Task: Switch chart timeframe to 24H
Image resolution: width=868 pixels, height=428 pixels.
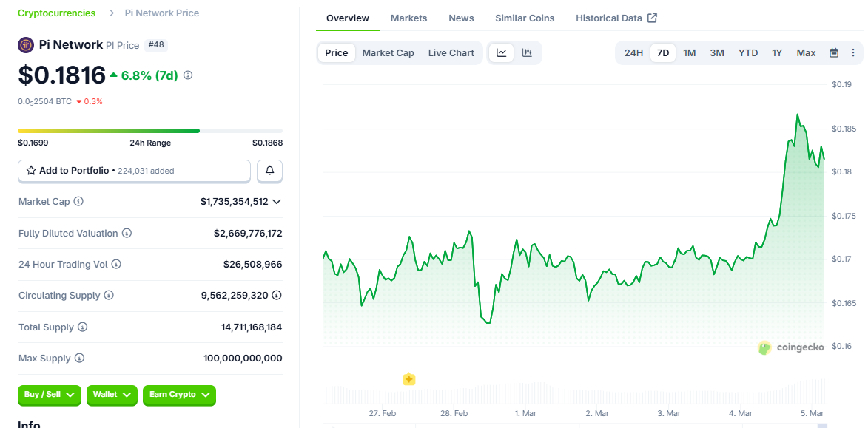Action: tap(633, 52)
